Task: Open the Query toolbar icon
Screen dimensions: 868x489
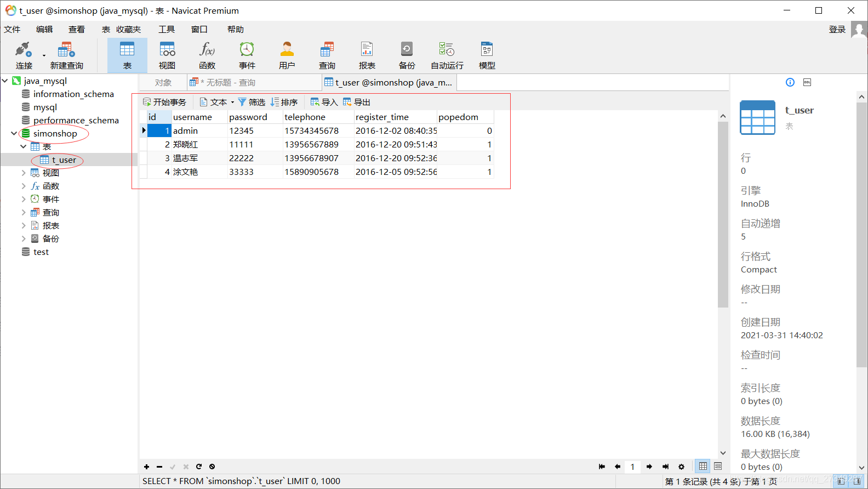Action: pos(327,55)
